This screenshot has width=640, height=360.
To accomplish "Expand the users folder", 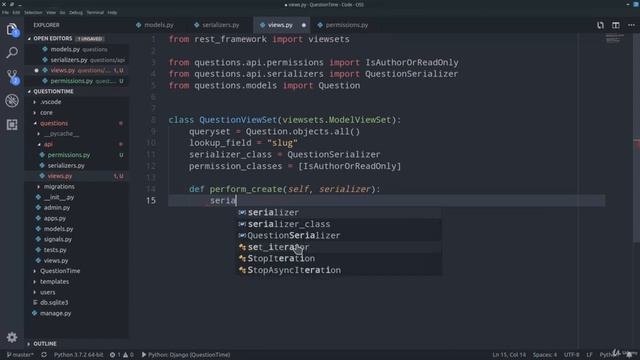I will tap(47, 292).
